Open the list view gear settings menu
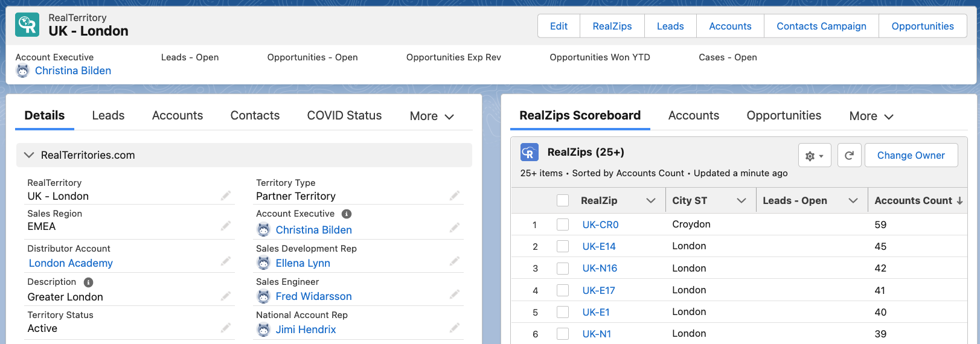 (x=814, y=155)
